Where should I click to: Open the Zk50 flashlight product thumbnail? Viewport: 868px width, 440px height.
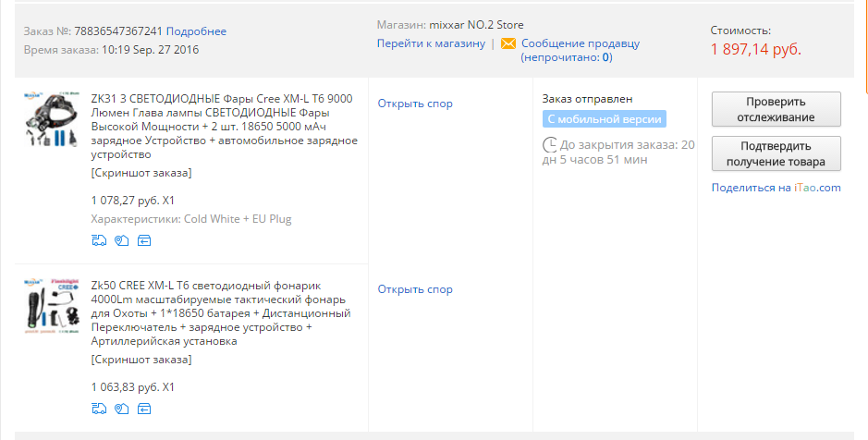(x=52, y=306)
